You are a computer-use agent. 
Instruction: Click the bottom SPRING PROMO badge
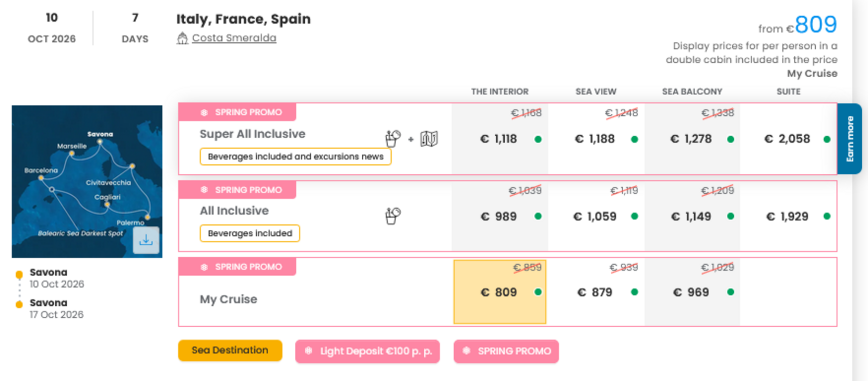506,351
